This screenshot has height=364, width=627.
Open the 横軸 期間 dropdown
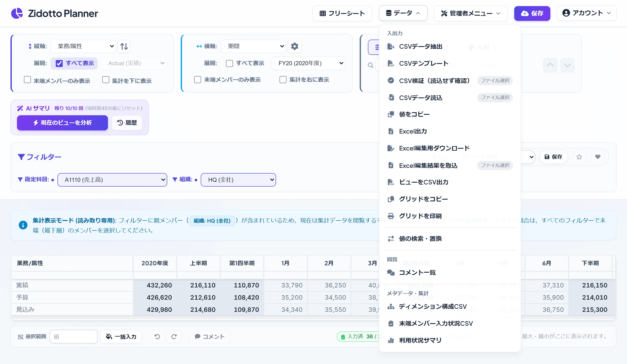click(x=253, y=46)
